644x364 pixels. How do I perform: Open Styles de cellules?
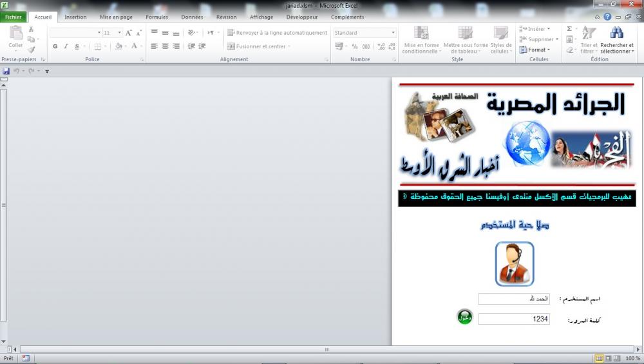point(501,40)
